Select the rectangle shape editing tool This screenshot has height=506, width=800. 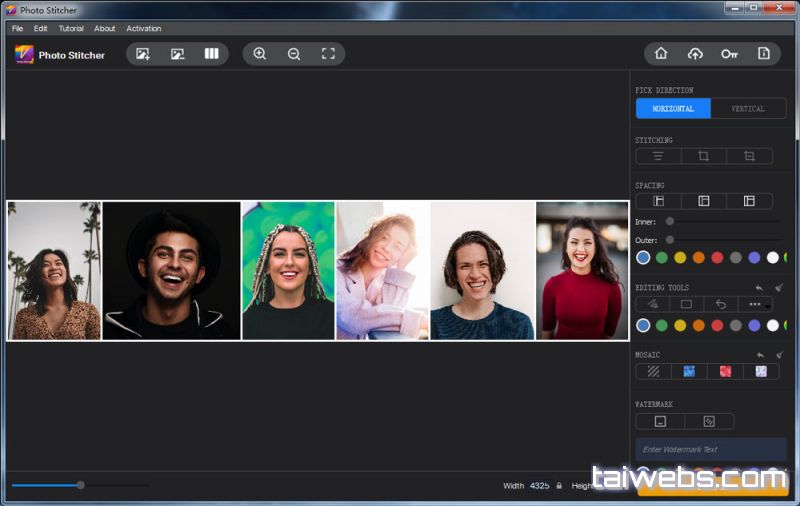point(686,304)
